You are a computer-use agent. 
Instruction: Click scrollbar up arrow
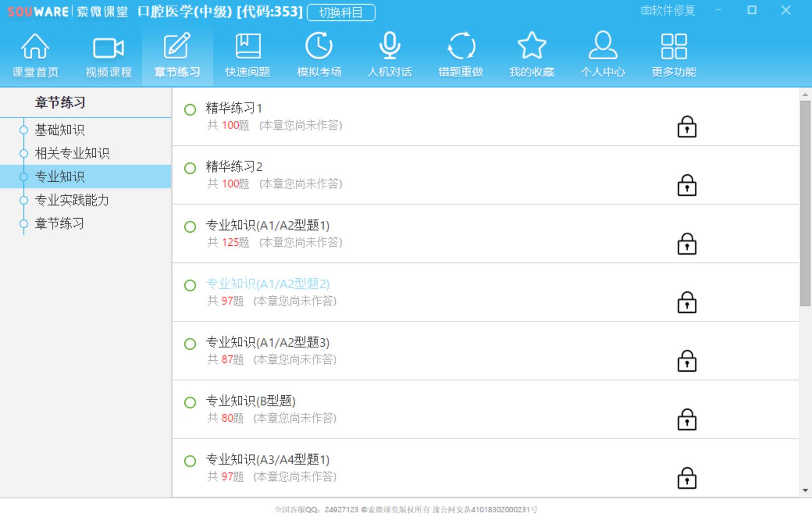(805, 94)
